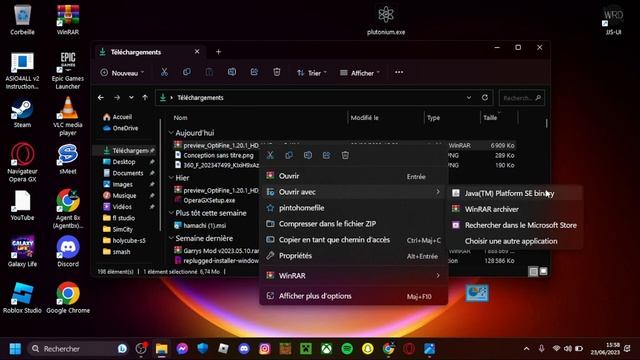The width and height of the screenshot is (640, 360).
Task: Choose Copier en tant que chemin d'accès
Action: coord(353,240)
